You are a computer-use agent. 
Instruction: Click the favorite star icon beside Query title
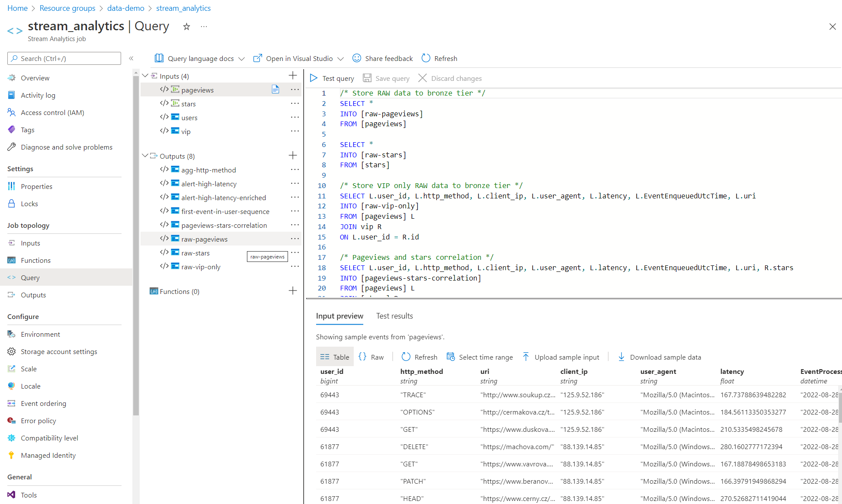point(186,27)
